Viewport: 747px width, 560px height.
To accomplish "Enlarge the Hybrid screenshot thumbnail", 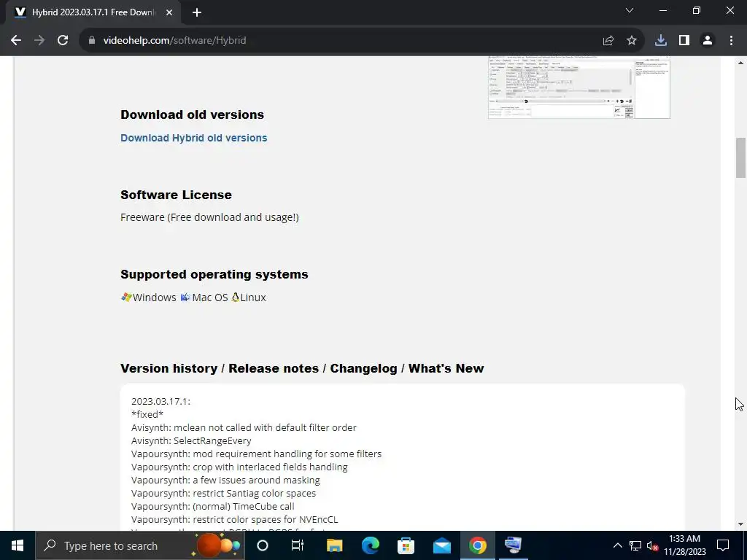I will point(578,87).
